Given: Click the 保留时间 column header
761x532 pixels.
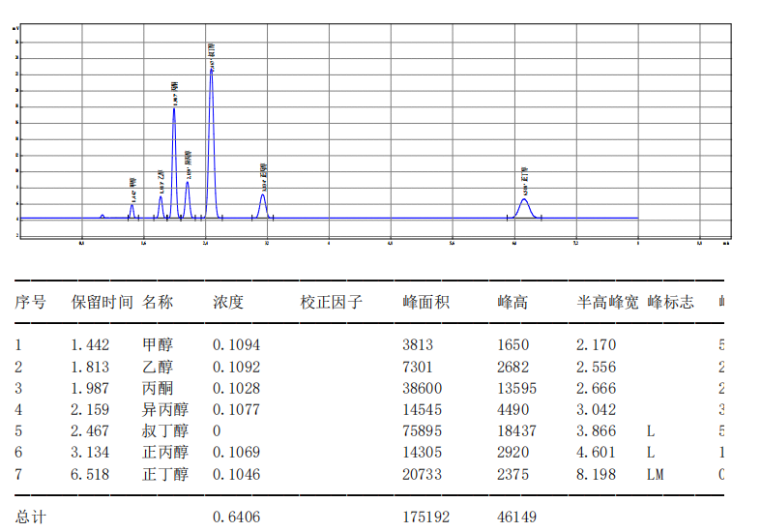Looking at the screenshot, I should [x=102, y=302].
